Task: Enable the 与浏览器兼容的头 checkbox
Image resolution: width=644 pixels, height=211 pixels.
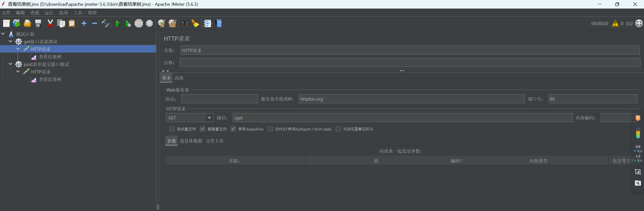Action: click(x=338, y=129)
